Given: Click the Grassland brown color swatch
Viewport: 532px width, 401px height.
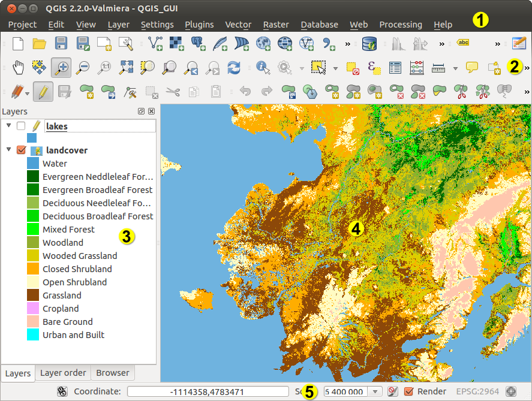Looking at the screenshot, I should point(33,296).
